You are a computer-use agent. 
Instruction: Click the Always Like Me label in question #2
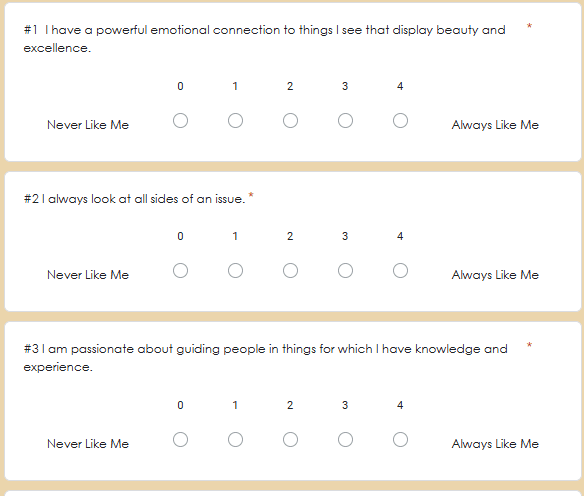[495, 275]
